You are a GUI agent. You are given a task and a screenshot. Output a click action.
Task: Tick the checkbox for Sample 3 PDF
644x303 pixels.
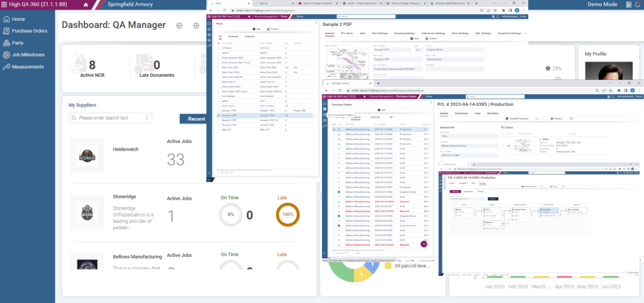pos(219,125)
